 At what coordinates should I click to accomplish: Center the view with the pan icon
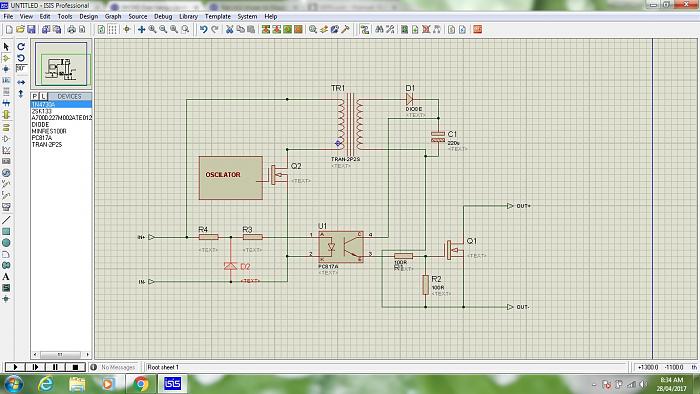142,29
